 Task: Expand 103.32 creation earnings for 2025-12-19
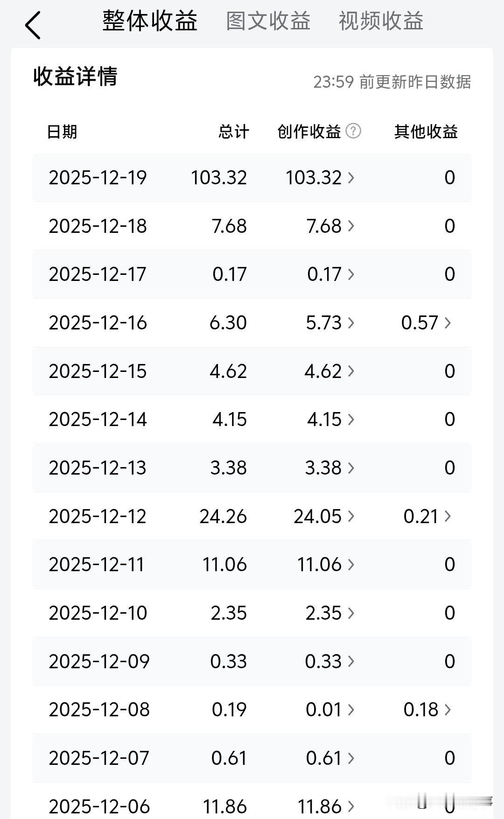[x=320, y=178]
